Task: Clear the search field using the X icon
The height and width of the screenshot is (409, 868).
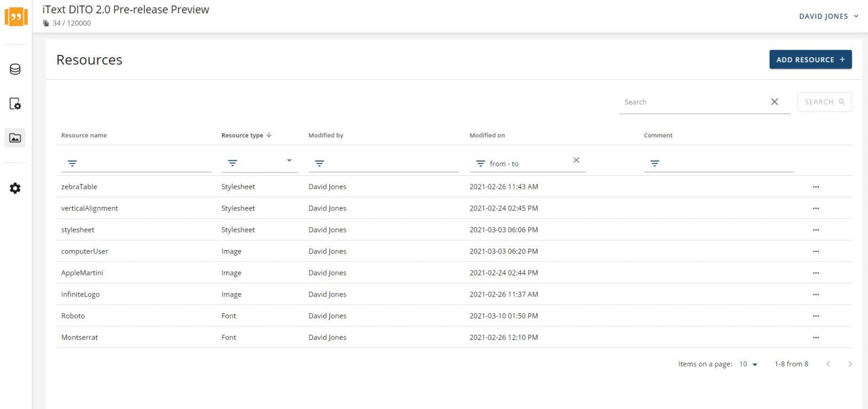Action: click(774, 102)
